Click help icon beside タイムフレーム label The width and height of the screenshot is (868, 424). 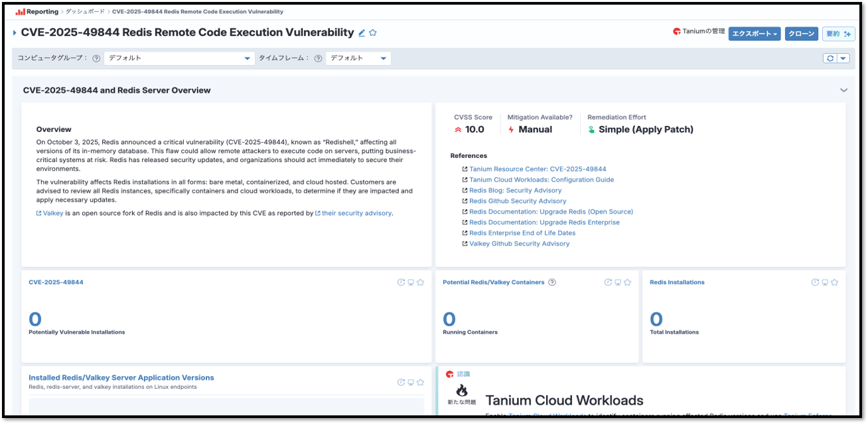click(318, 58)
